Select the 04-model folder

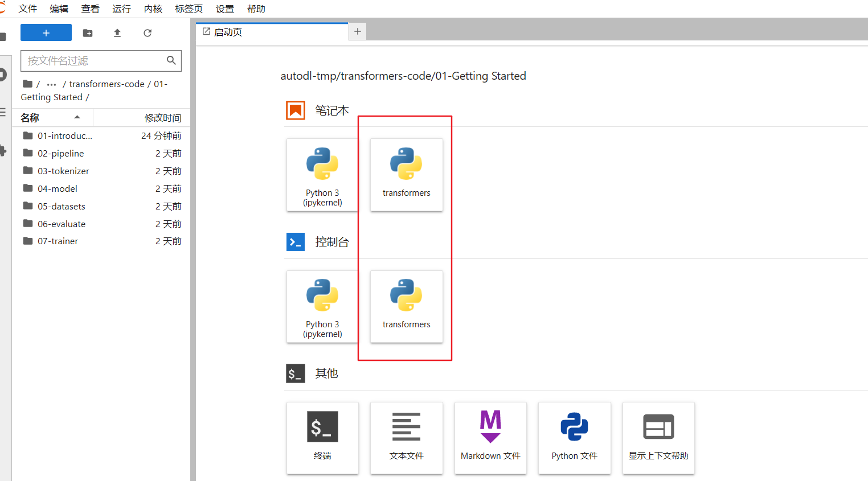click(101, 188)
